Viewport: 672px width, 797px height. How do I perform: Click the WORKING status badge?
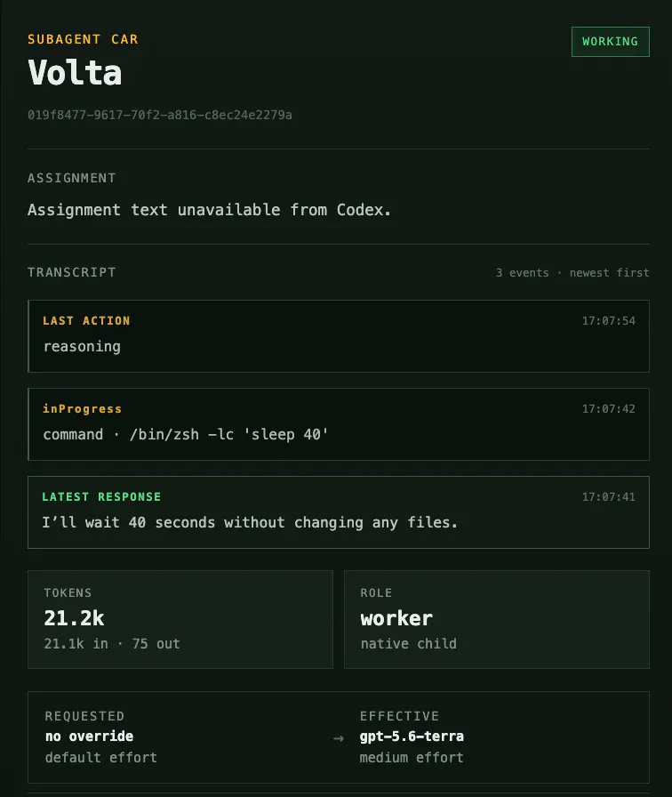610,42
